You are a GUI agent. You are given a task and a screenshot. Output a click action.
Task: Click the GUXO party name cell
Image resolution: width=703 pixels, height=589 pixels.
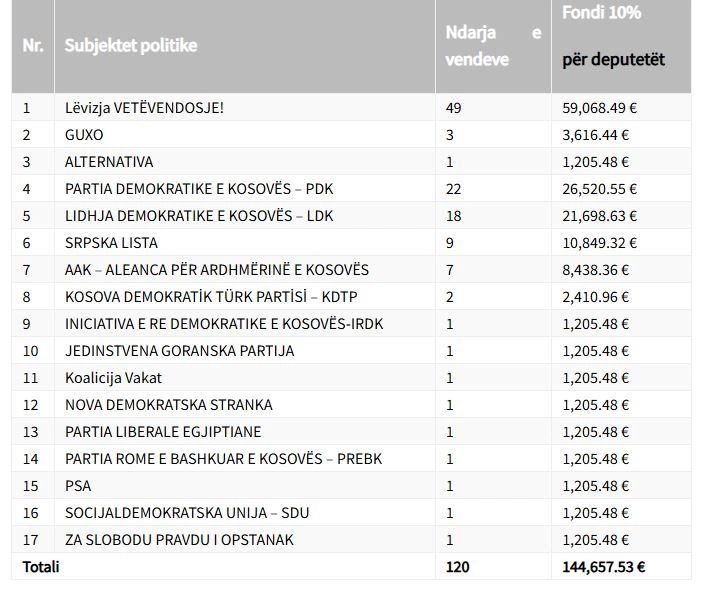click(84, 135)
